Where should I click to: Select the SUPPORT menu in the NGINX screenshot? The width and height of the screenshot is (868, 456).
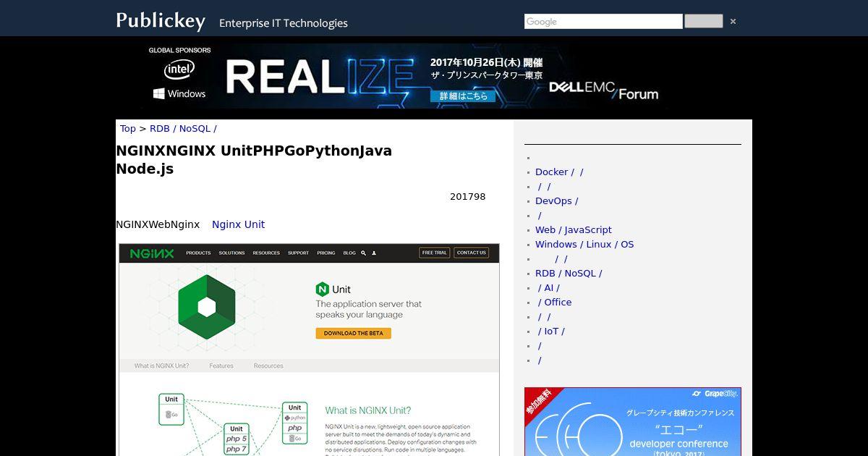point(298,253)
